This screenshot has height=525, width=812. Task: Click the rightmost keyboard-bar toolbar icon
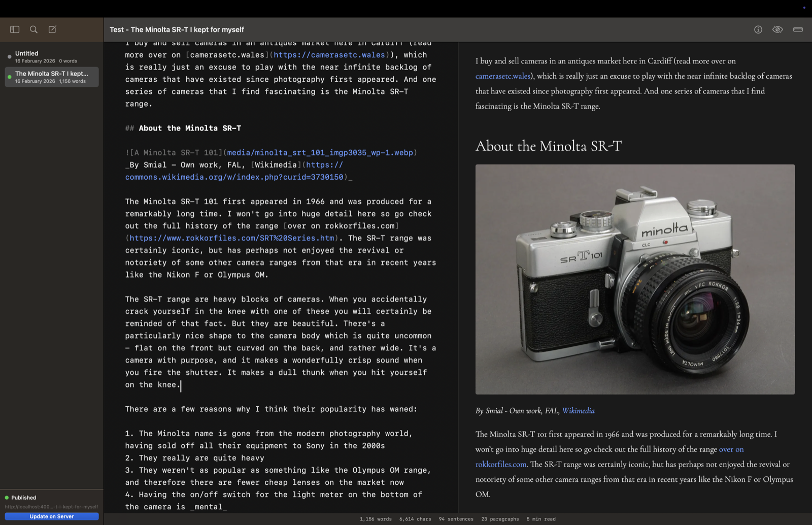[797, 29]
